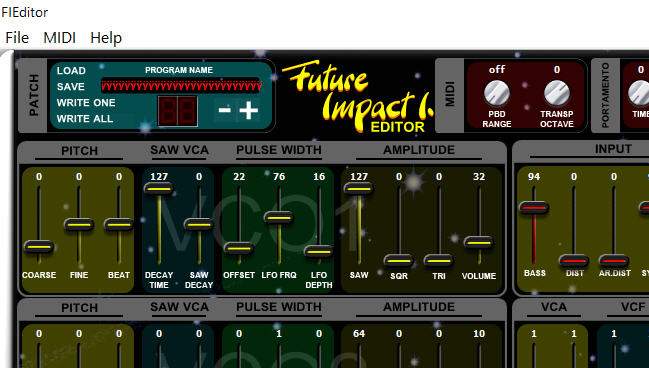Click the PBD RANGE value off

click(497, 69)
